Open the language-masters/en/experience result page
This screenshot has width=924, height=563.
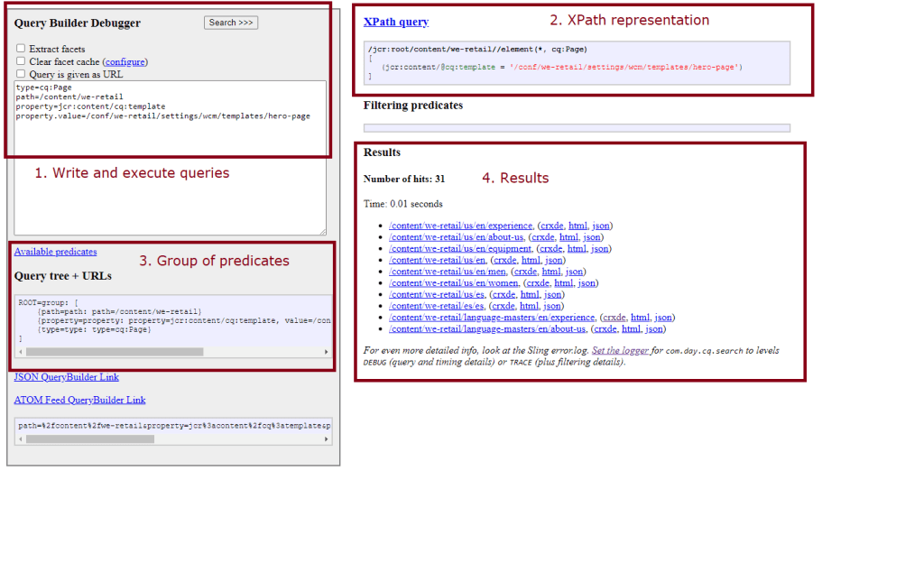click(492, 317)
